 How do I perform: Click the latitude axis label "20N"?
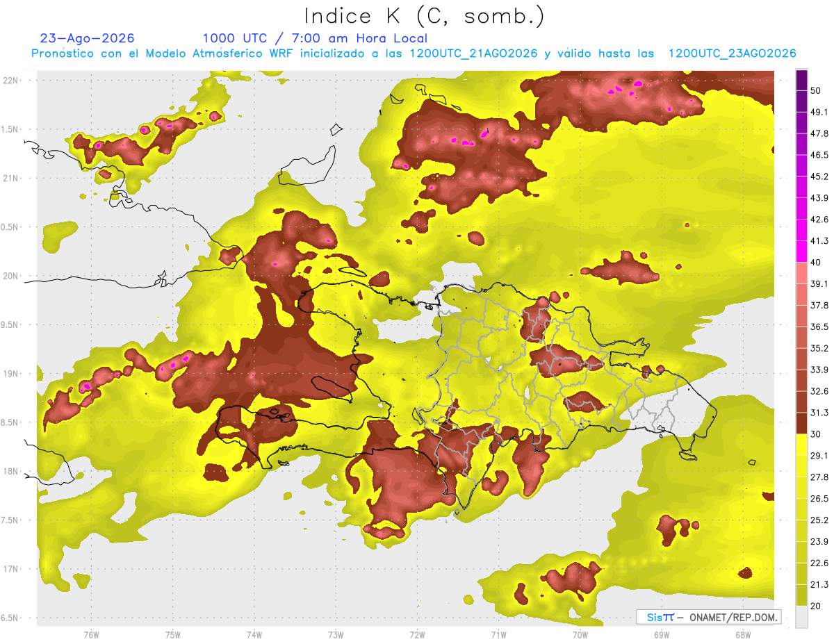(x=10, y=276)
